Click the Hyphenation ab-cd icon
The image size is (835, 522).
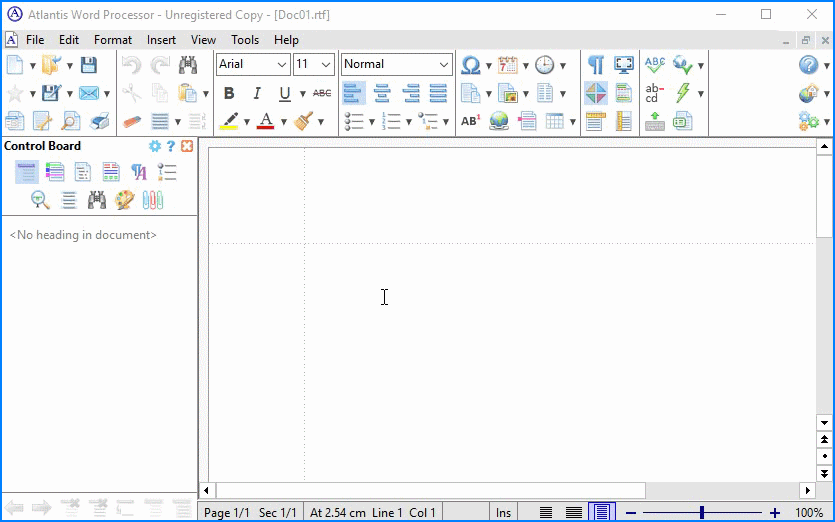point(654,93)
